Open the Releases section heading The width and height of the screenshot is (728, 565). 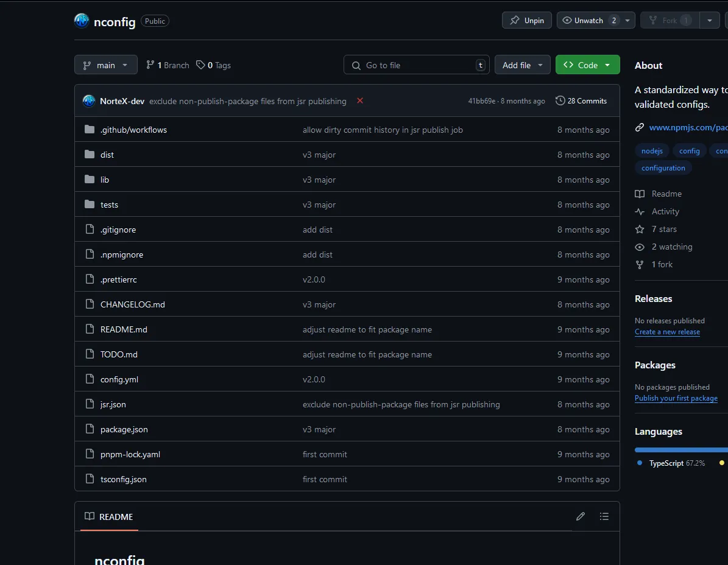[653, 299]
